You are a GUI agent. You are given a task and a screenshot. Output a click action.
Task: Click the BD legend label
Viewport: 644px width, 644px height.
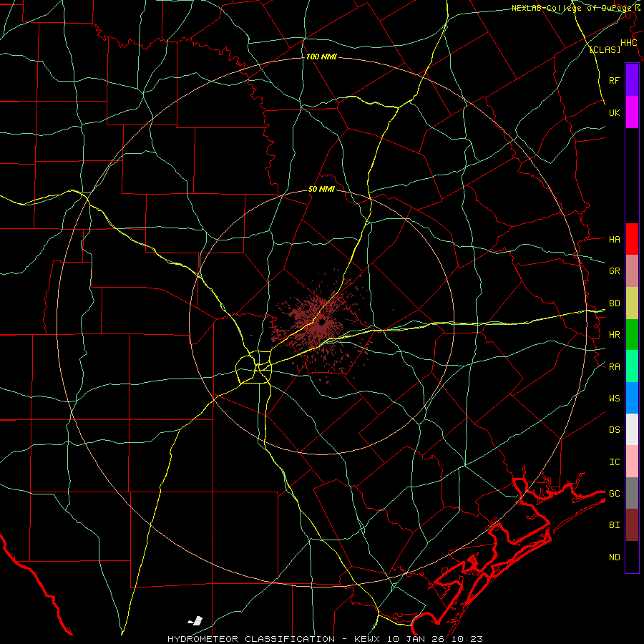(614, 303)
